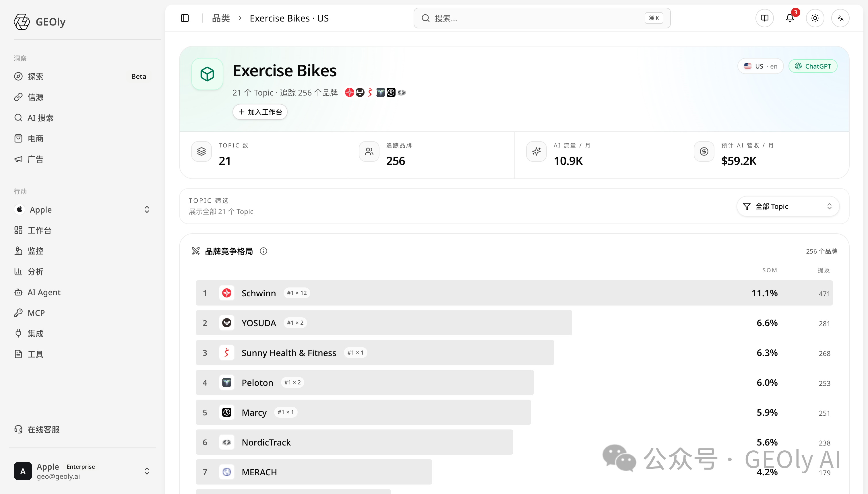
Task: Click the MERACH brand logo in row 7
Action: 227,472
